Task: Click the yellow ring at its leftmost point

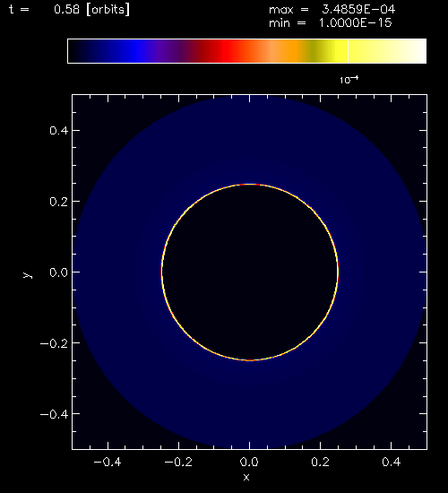Action: [162, 272]
